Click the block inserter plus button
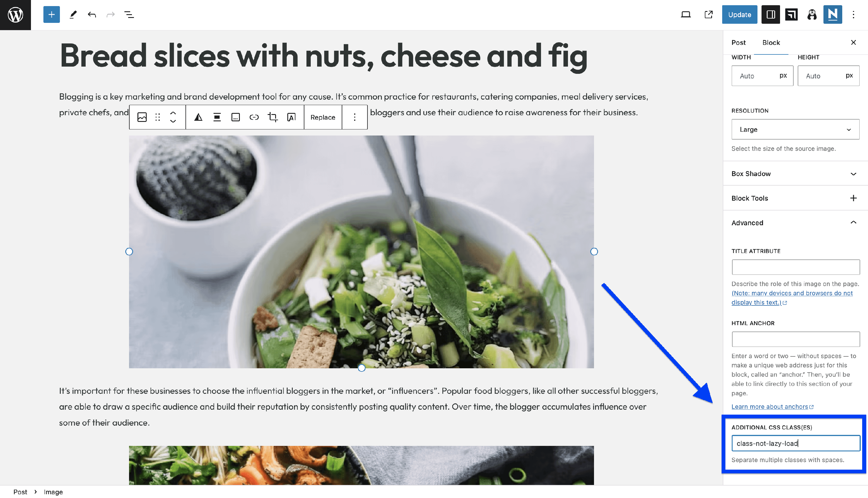868x498 pixels. (52, 14)
